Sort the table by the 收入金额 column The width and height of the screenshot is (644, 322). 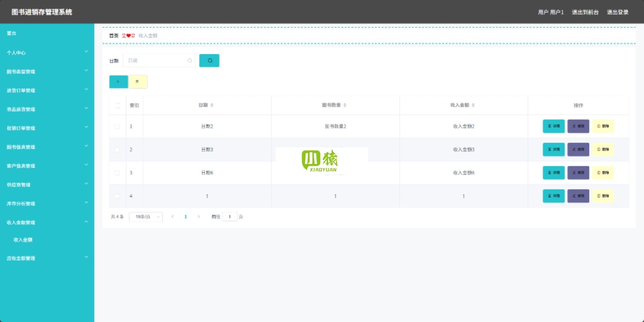473,105
